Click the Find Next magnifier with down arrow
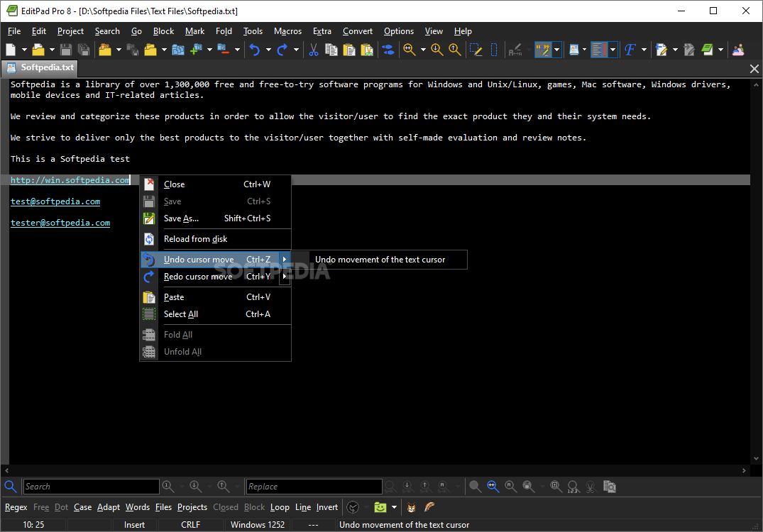This screenshot has height=532, width=763. pos(437,50)
